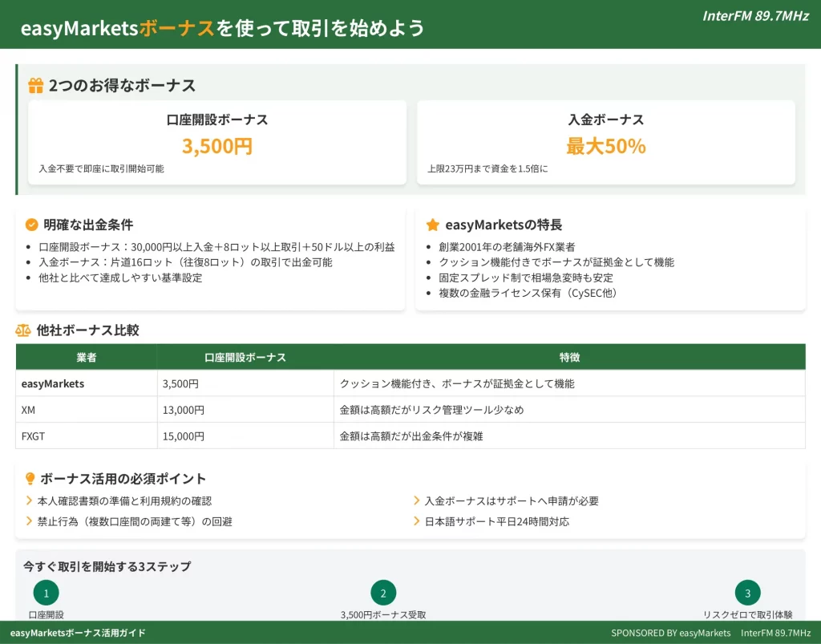
Task: Click the star icon beside easyMarketsの特長
Action: 433,225
